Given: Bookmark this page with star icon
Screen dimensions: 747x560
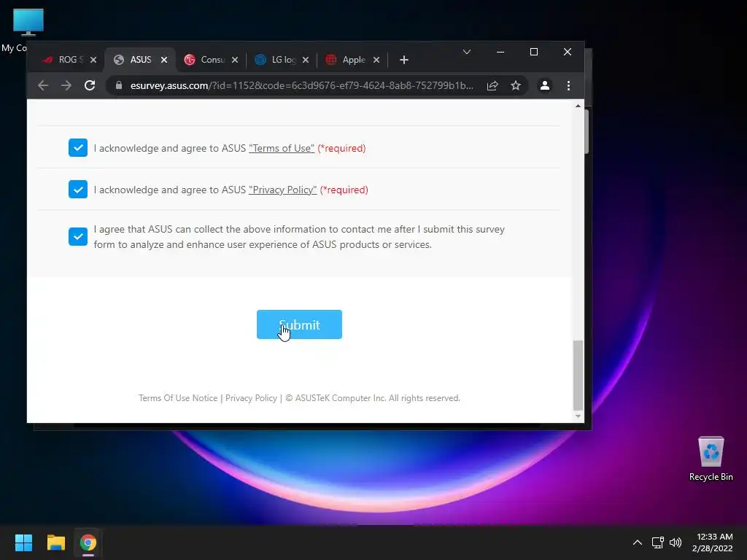Looking at the screenshot, I should (x=516, y=85).
